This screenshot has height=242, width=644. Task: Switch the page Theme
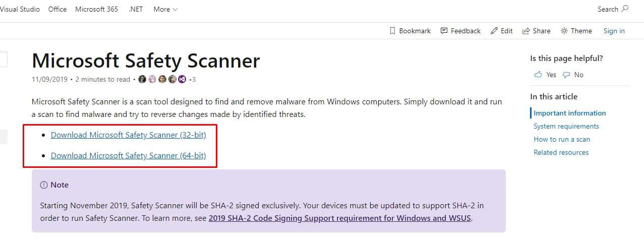[x=576, y=31]
